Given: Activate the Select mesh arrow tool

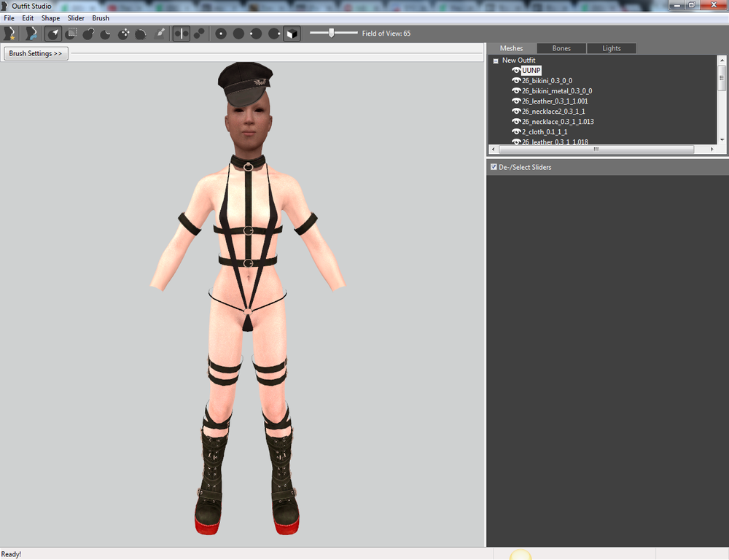Looking at the screenshot, I should 53,34.
